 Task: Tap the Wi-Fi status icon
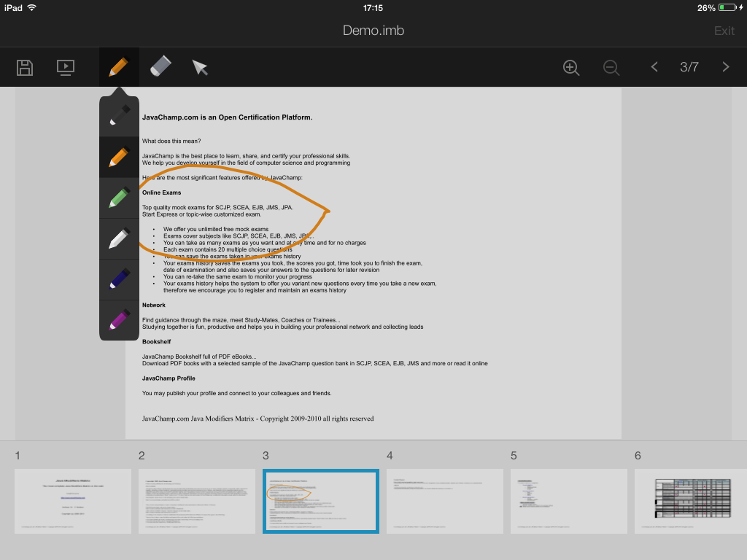point(32,7)
